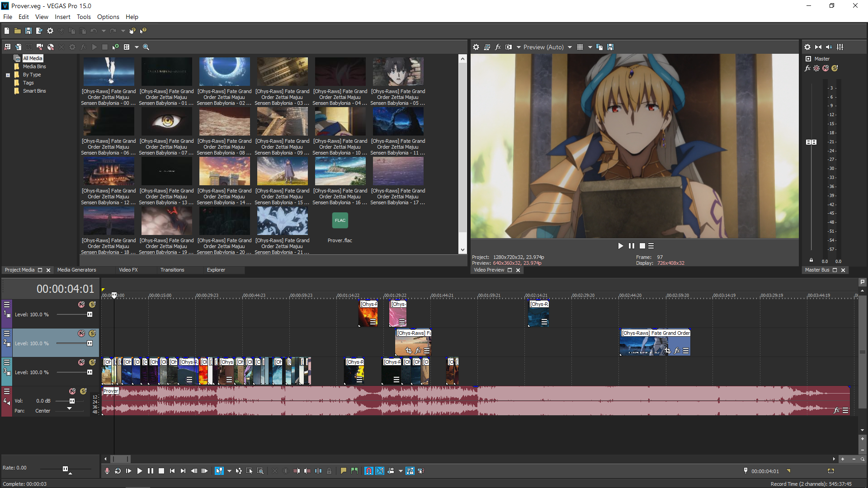Switch to the Video FX tab
868x488 pixels.
pyautogui.click(x=128, y=270)
